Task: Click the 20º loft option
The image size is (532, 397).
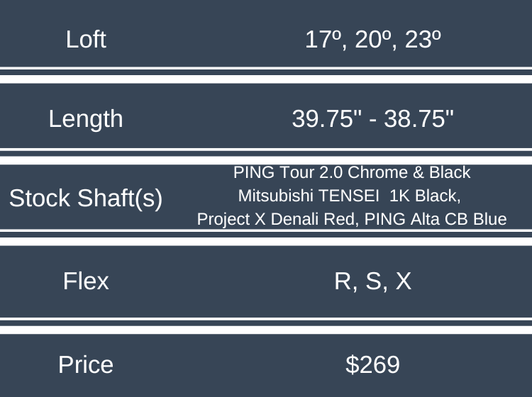Action: (x=374, y=39)
